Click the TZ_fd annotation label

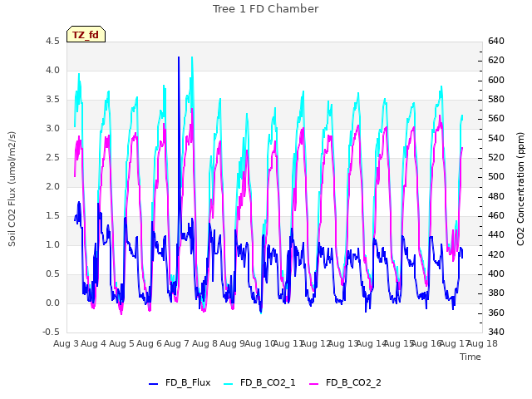click(86, 34)
